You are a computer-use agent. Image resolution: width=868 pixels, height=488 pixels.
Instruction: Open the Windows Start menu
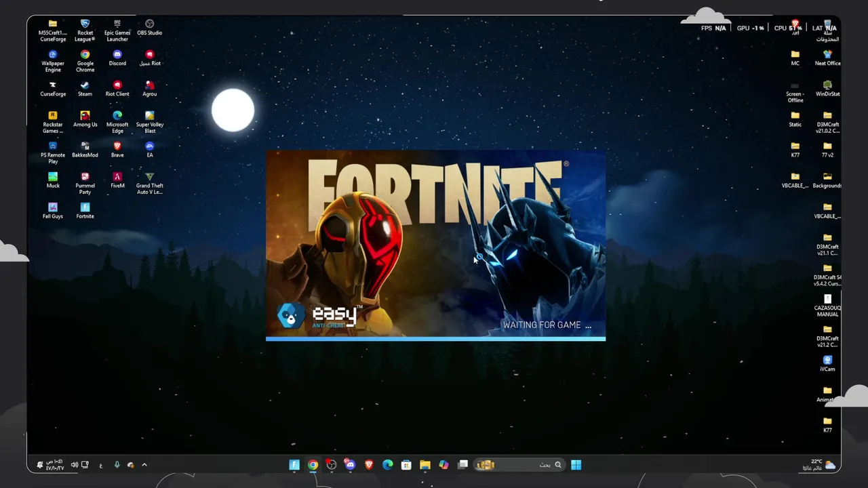tap(576, 465)
